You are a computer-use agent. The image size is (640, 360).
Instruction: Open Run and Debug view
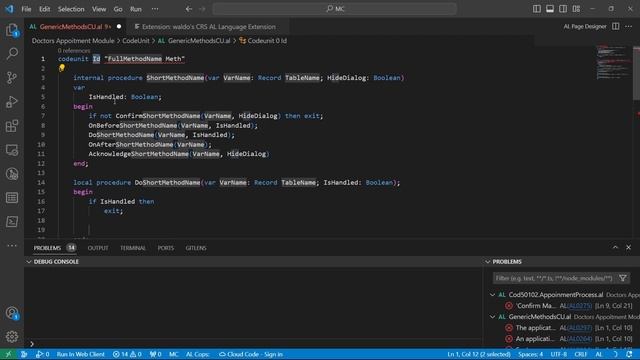point(12,102)
